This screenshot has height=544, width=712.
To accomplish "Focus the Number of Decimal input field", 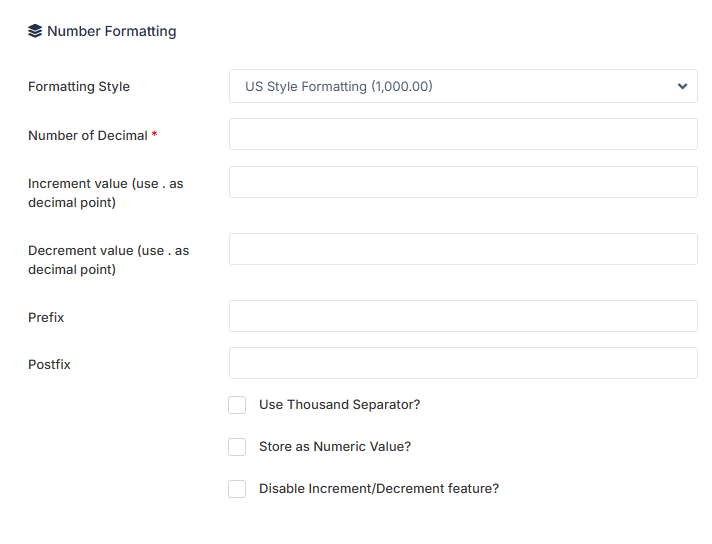I will pyautogui.click(x=463, y=134).
